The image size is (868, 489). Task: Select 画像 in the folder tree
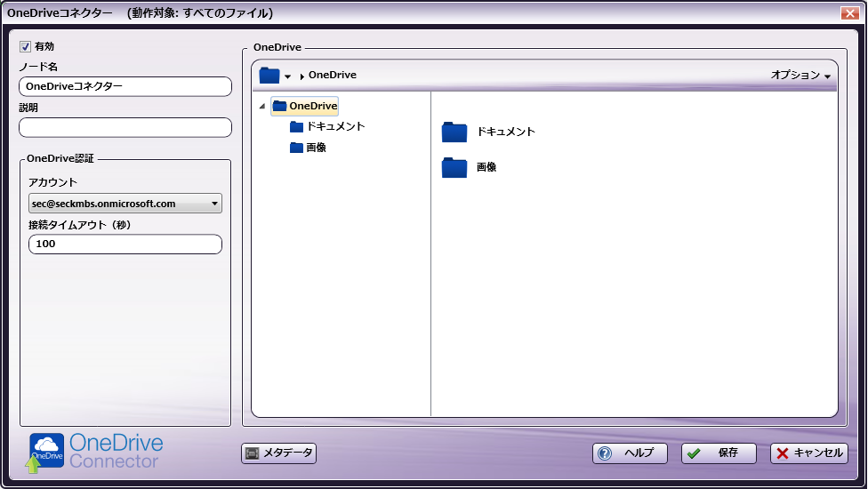[316, 148]
